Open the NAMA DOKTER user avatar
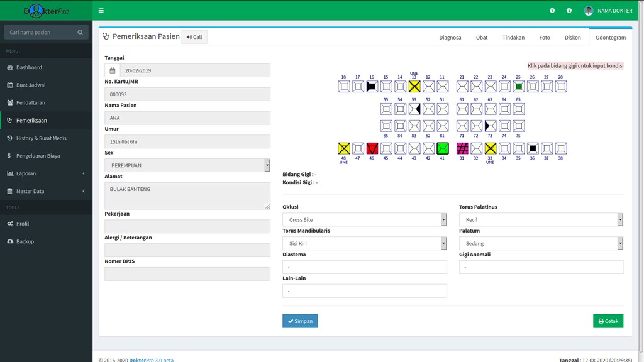Image resolution: width=644 pixels, height=362 pixels. coord(588,11)
